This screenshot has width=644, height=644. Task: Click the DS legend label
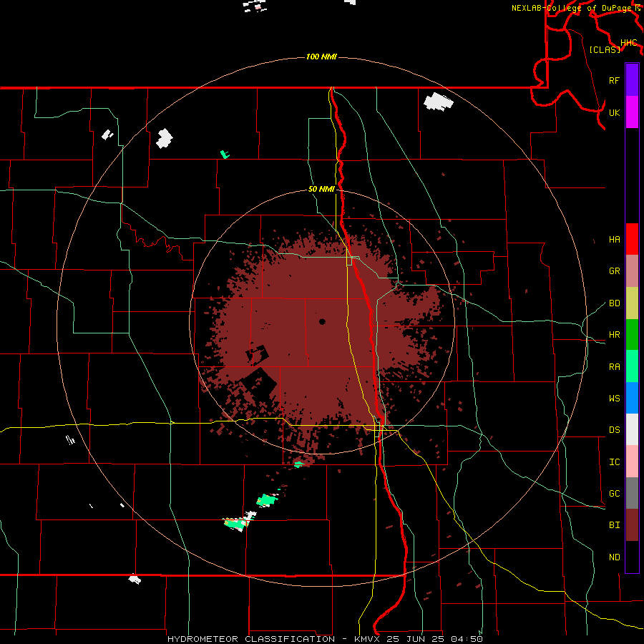pos(614,430)
